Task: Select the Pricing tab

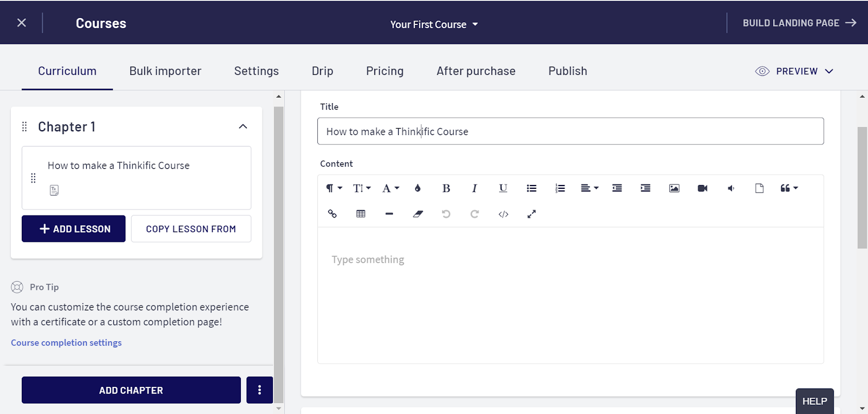Action: tap(385, 71)
